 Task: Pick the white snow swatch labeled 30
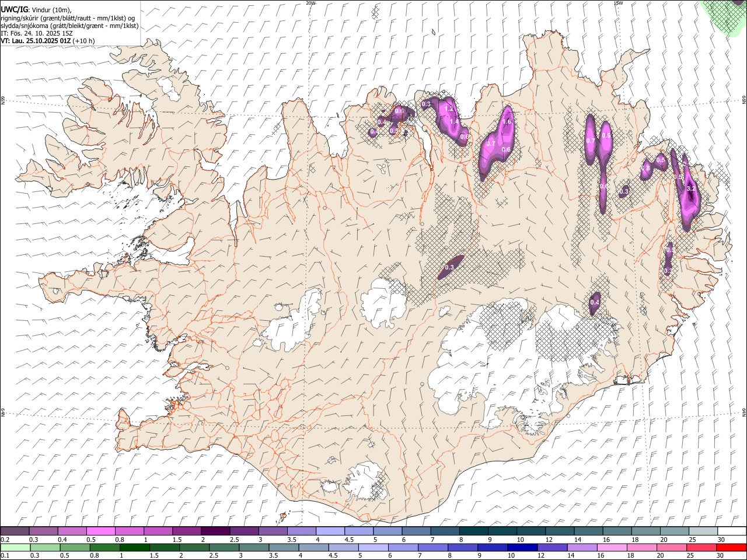tap(731, 531)
